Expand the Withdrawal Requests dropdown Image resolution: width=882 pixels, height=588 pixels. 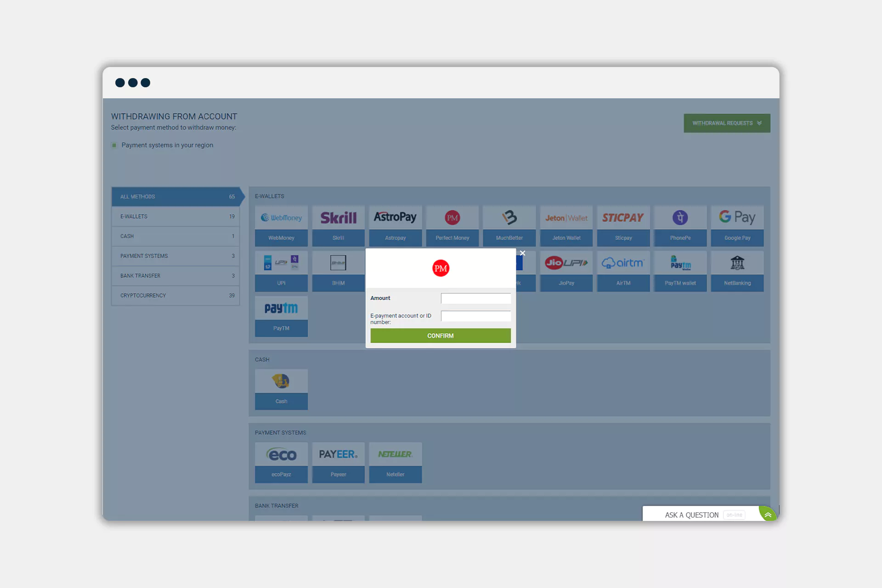[x=727, y=123]
